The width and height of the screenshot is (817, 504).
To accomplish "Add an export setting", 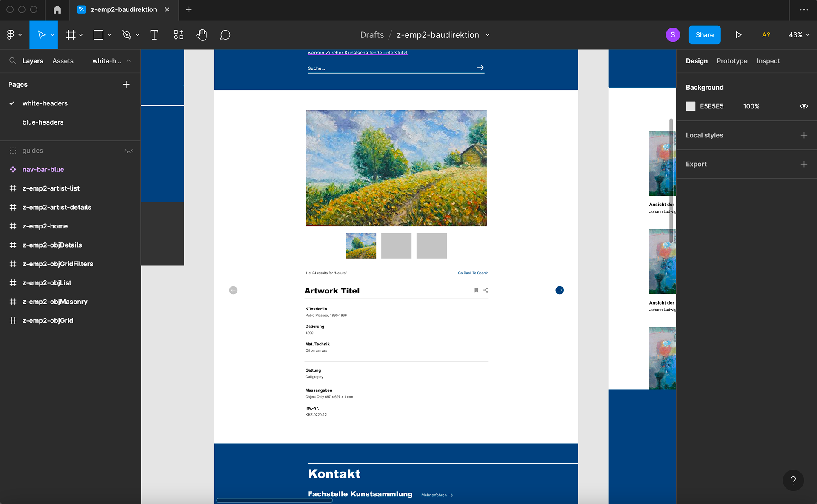I will (x=804, y=164).
